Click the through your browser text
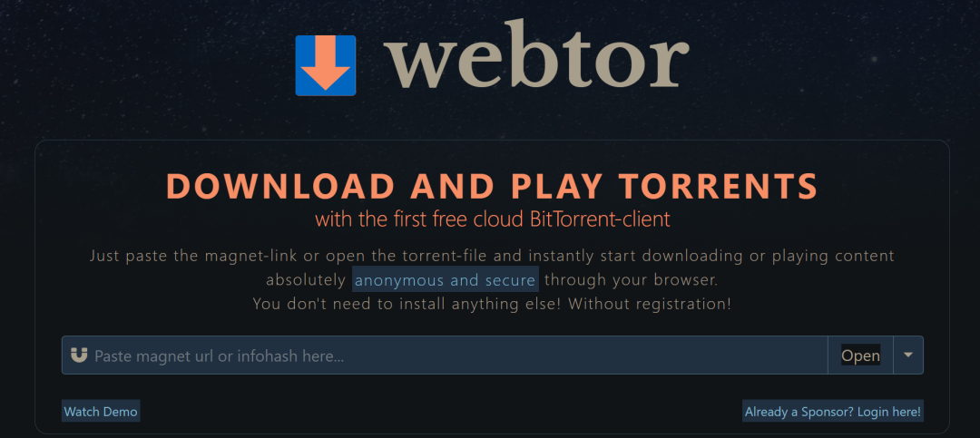 pos(632,280)
